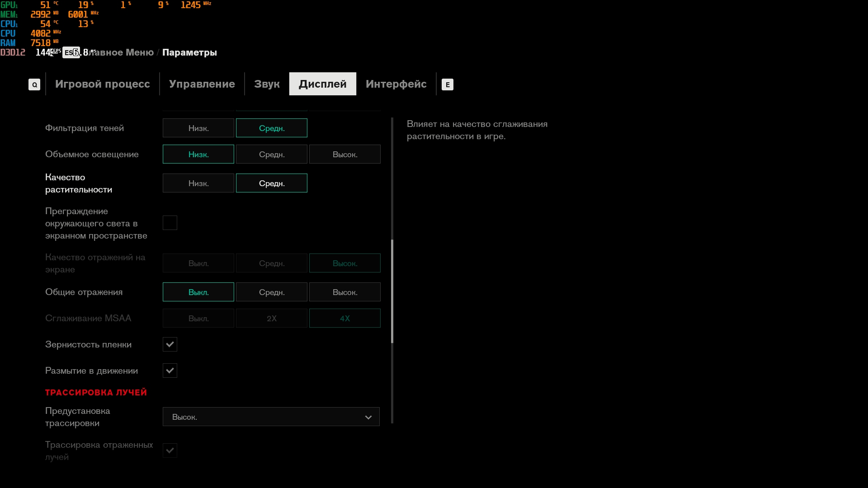Set Общие отражения to Средн.
The height and width of the screenshot is (488, 868).
tap(272, 292)
